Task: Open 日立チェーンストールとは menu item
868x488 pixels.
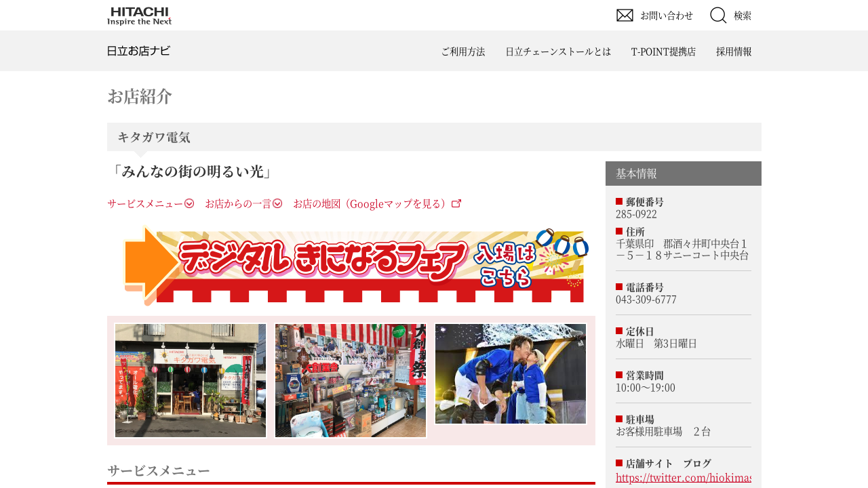Action: [x=558, y=52]
